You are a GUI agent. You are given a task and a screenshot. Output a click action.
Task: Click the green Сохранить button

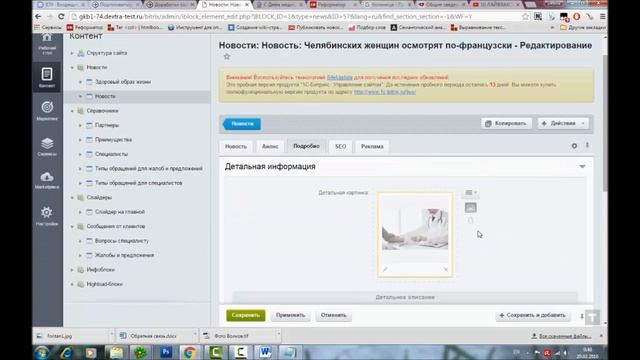(x=246, y=315)
